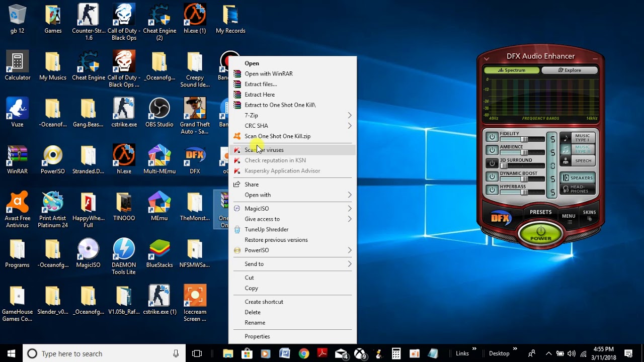
Task: Select the Vuze desktop icon
Action: [17, 113]
